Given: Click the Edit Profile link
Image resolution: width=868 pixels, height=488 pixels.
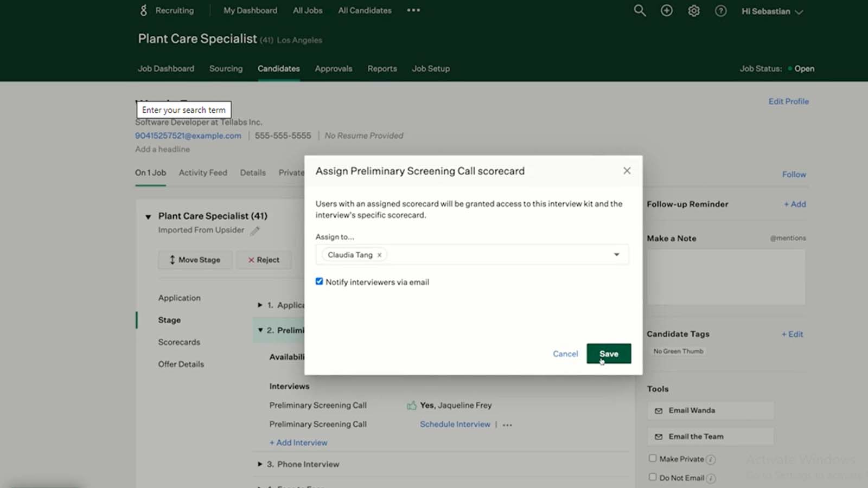Looking at the screenshot, I should click(788, 101).
